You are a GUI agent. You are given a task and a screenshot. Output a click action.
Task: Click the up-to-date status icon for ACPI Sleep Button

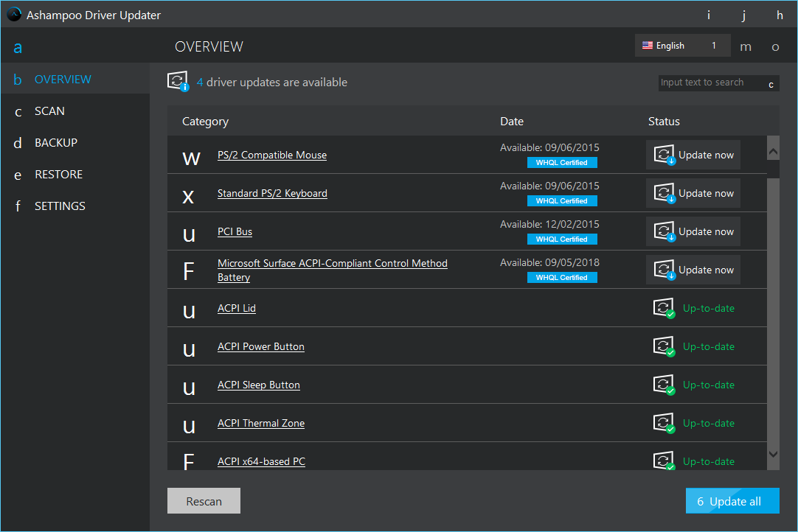[665, 385]
